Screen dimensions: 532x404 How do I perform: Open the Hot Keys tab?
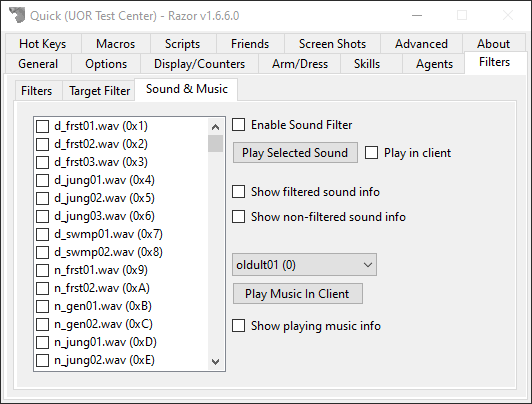click(43, 44)
